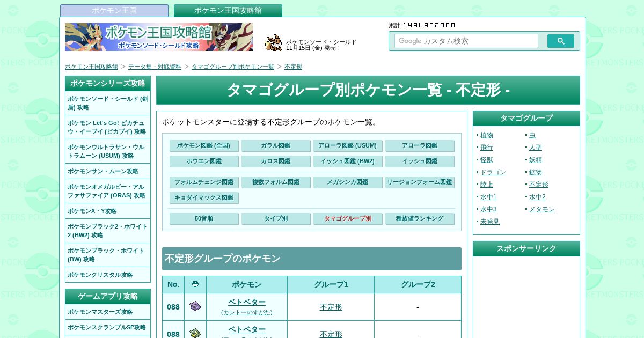Open リージョンフォーム図鑑 button
644x338 pixels.
[x=420, y=182]
